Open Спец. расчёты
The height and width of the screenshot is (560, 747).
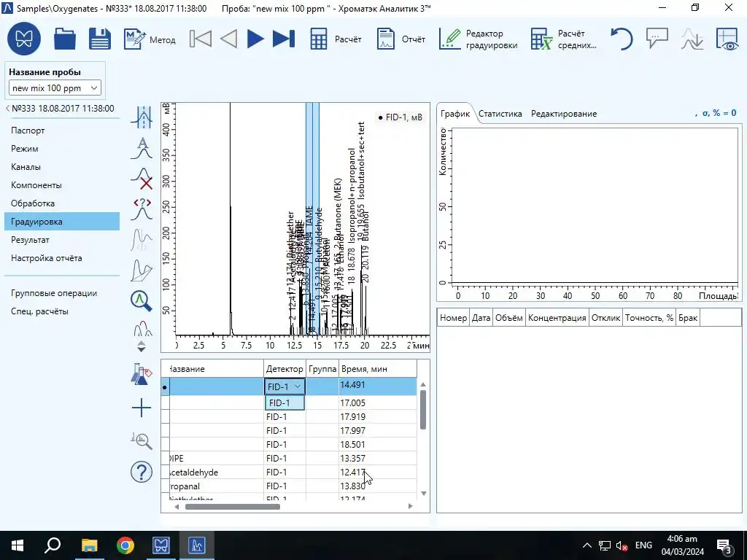[62, 311]
